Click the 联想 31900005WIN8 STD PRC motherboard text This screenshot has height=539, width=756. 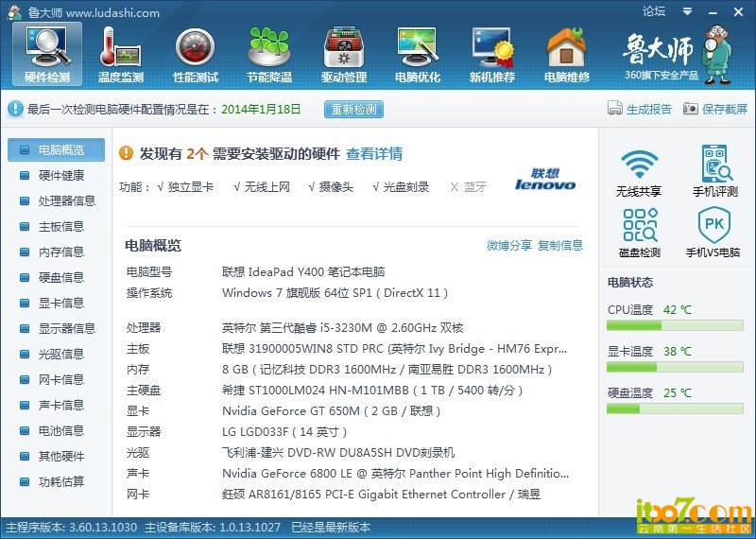pyautogui.click(x=394, y=349)
